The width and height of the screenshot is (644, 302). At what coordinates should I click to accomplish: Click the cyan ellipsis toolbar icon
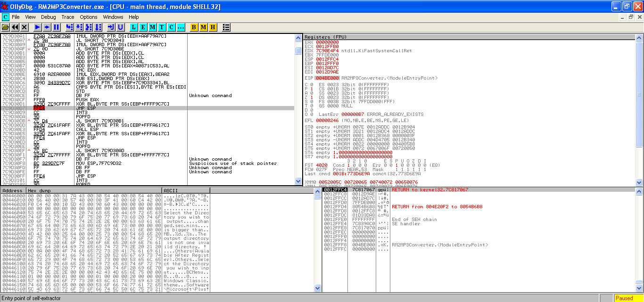coord(181,27)
